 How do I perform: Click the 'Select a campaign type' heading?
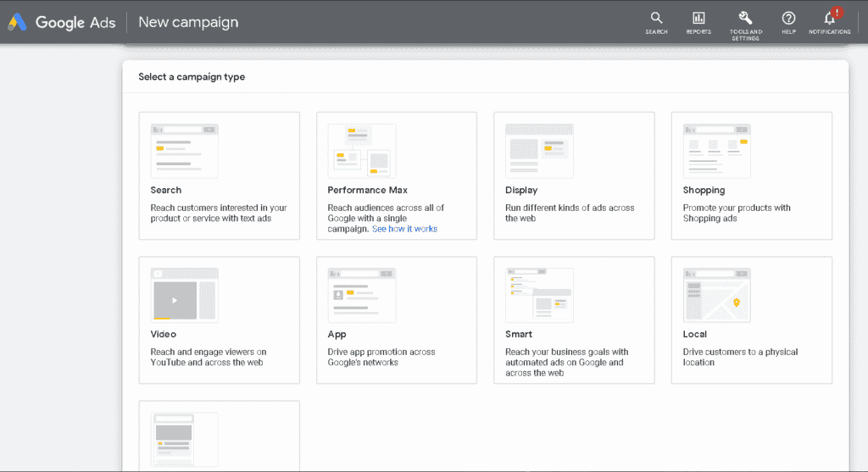(192, 77)
